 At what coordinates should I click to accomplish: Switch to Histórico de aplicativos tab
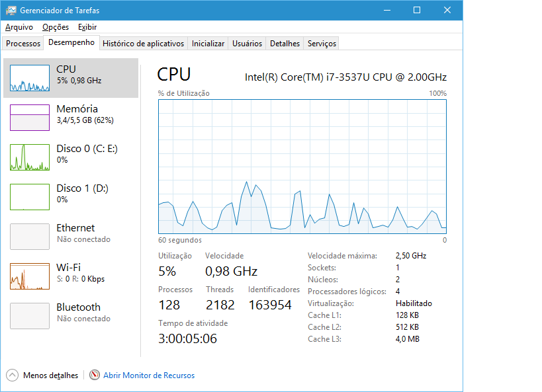[x=143, y=44]
